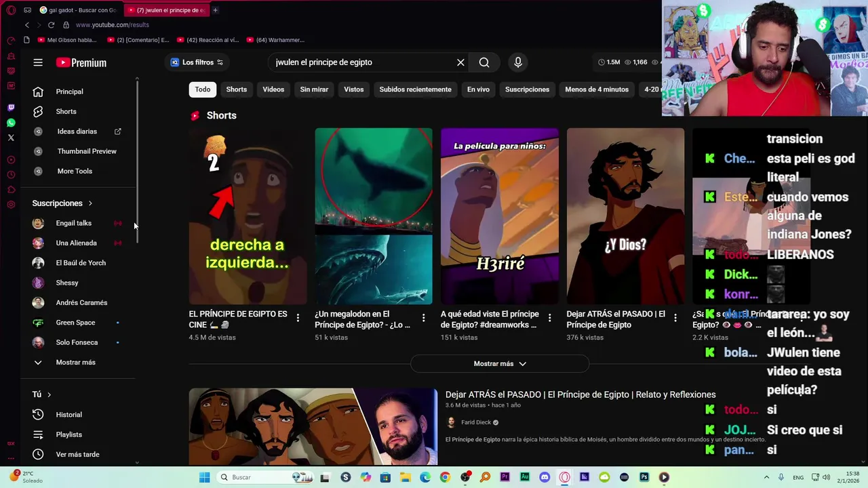Open options menu for EL PRÍNCIPE DE EGIPTO ES CINE short
Screen dimensions: 868x488
click(x=298, y=318)
